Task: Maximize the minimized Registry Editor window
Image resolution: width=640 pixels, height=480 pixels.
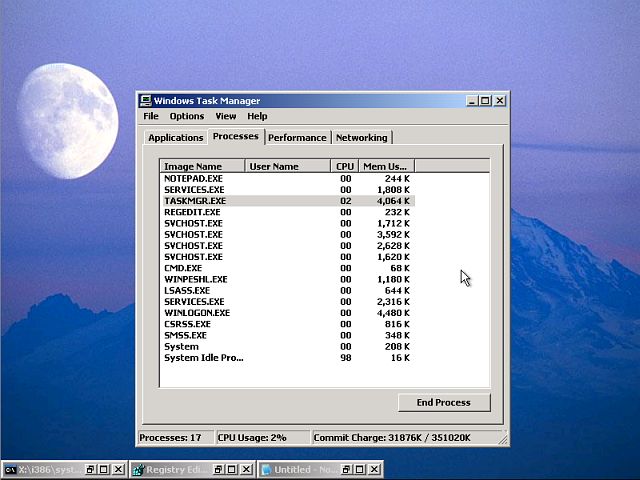Action: pyautogui.click(x=232, y=469)
